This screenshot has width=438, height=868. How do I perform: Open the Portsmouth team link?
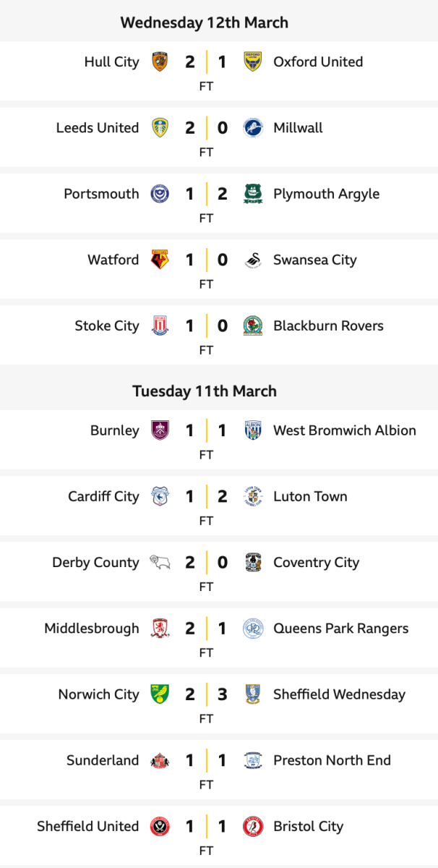(x=101, y=194)
